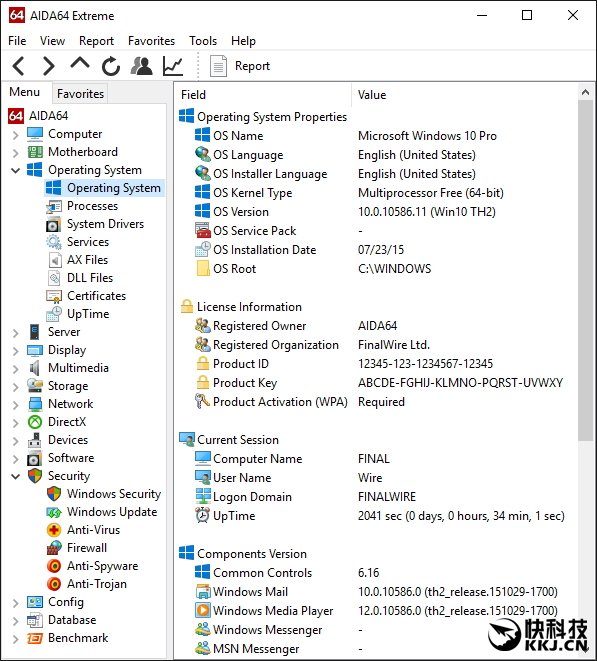Select the DLL Files icon
The height and width of the screenshot is (661, 597).
tap(54, 279)
